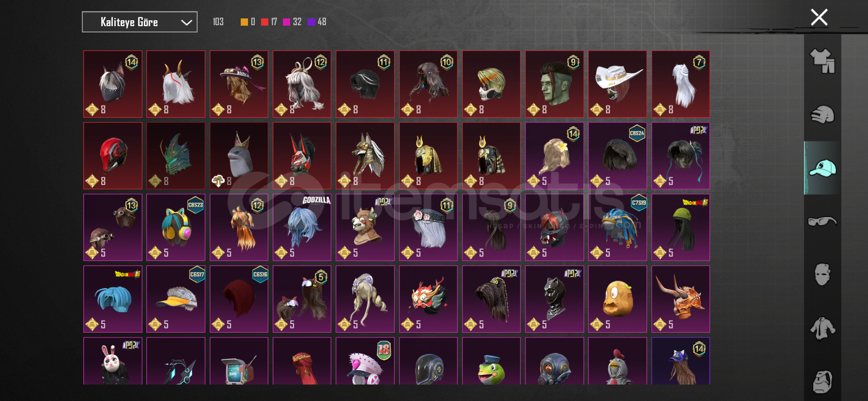Image resolution: width=868 pixels, height=401 pixels.
Task: Open the backpack category icon
Action: tap(822, 382)
